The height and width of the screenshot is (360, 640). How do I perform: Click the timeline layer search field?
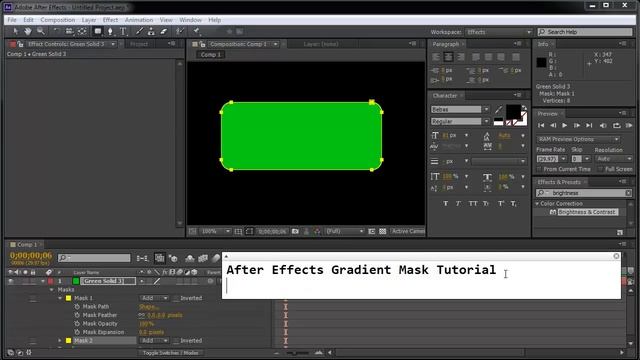coord(94,258)
